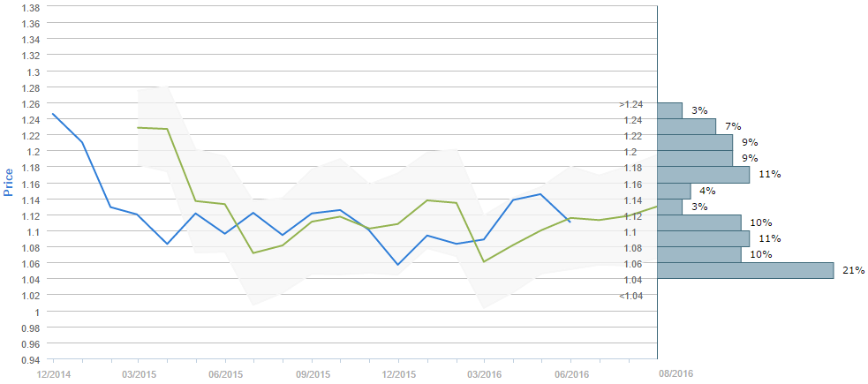868x384 pixels.
Task: Click the 12/2014 date on the x-axis
Action: coord(52,373)
